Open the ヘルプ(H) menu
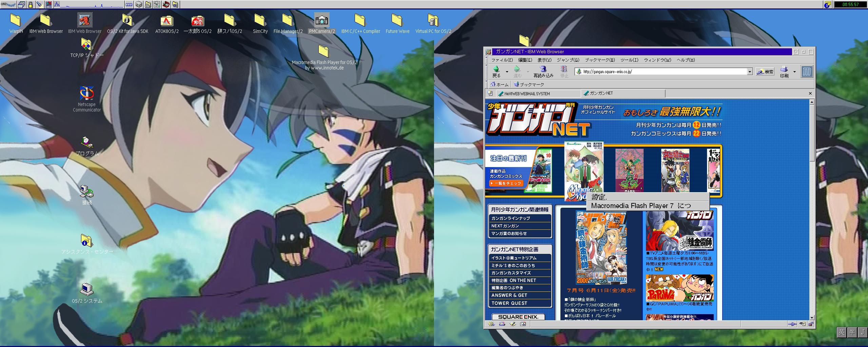The image size is (868, 347). pyautogui.click(x=686, y=60)
